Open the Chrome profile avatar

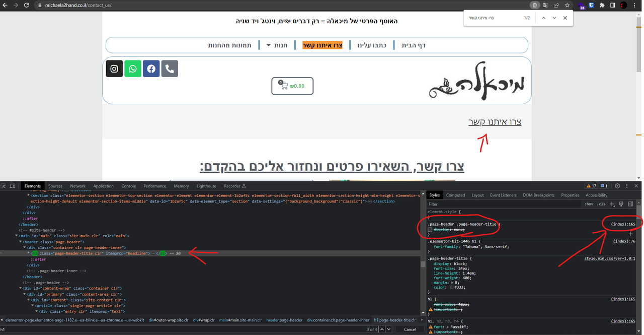tap(624, 5)
